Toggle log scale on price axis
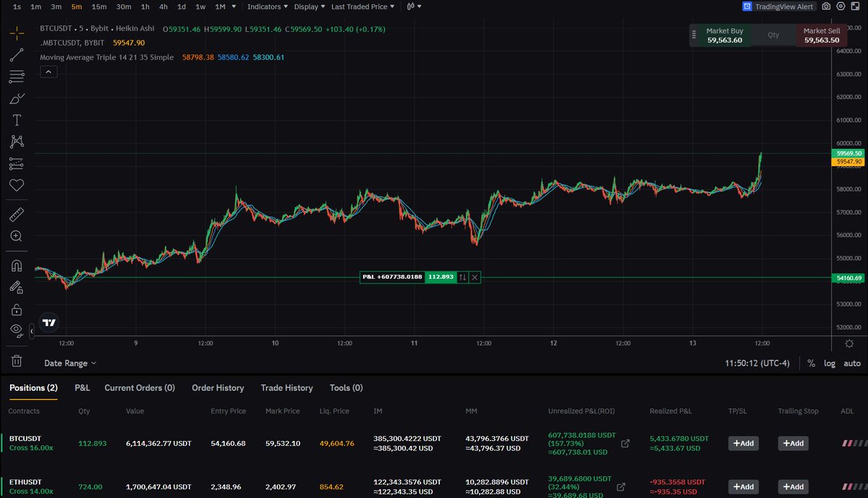 (x=829, y=364)
